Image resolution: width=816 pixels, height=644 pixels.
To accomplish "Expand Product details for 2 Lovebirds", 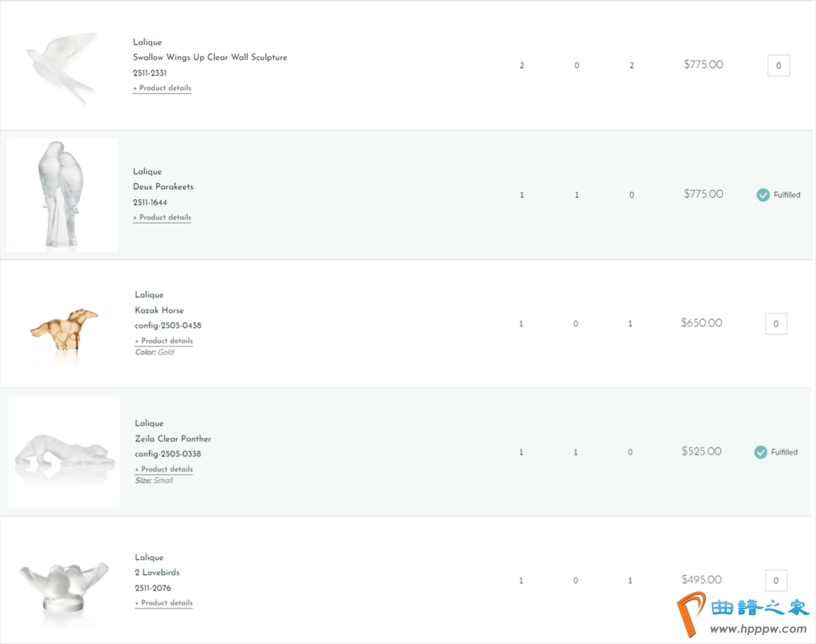I will click(164, 603).
